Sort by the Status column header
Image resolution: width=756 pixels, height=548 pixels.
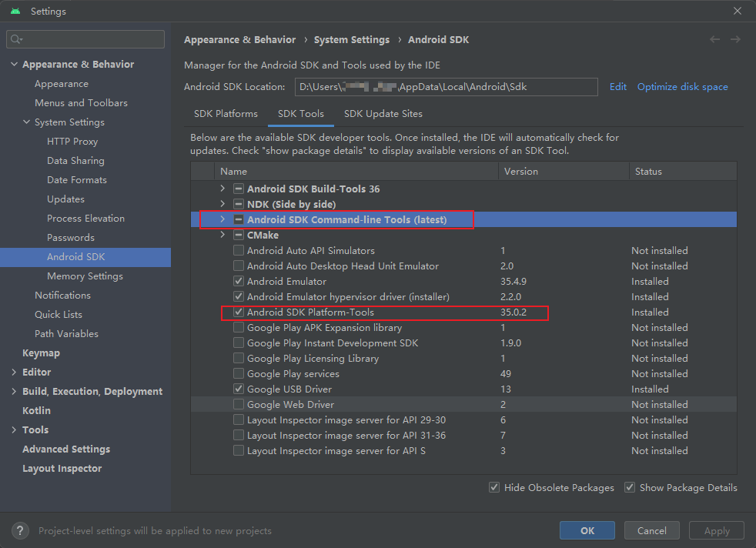(x=683, y=172)
